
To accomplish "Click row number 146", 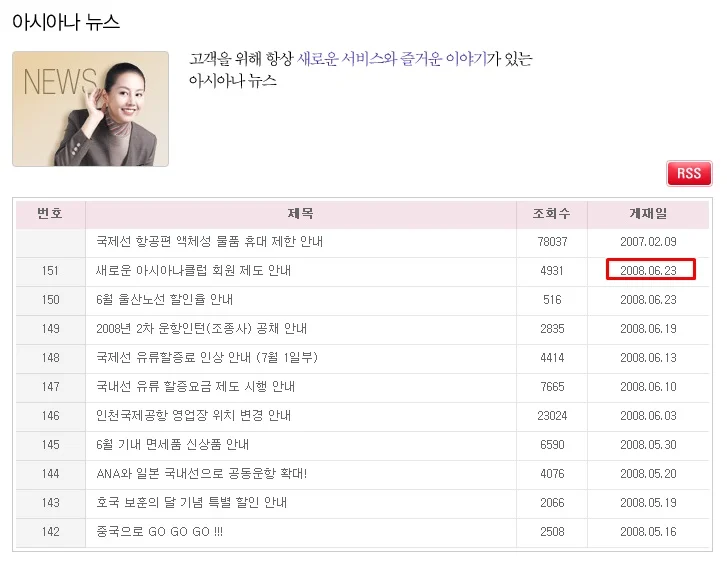I will (51, 416).
